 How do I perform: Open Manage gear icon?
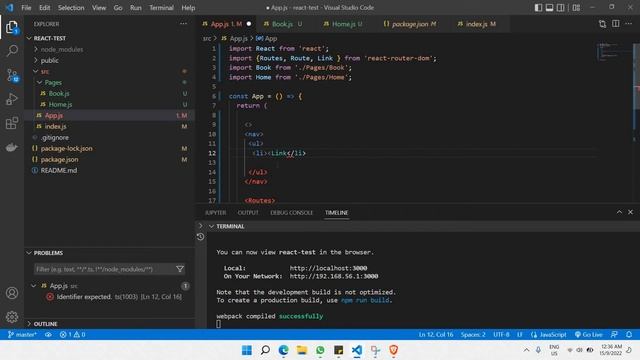12,317
